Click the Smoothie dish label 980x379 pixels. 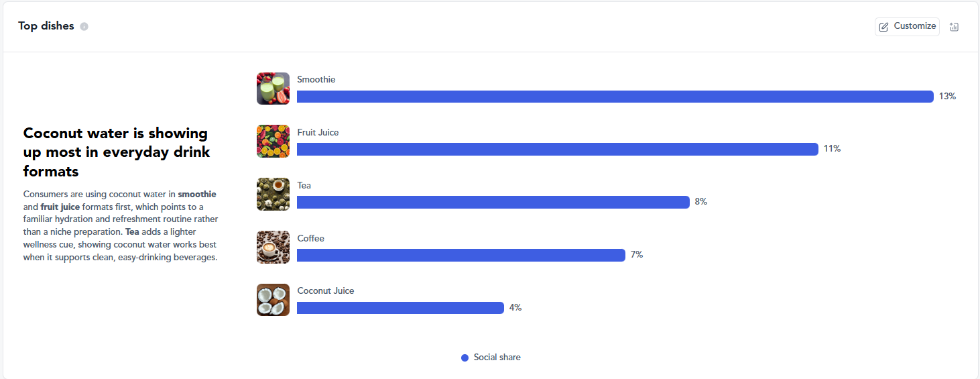(316, 79)
